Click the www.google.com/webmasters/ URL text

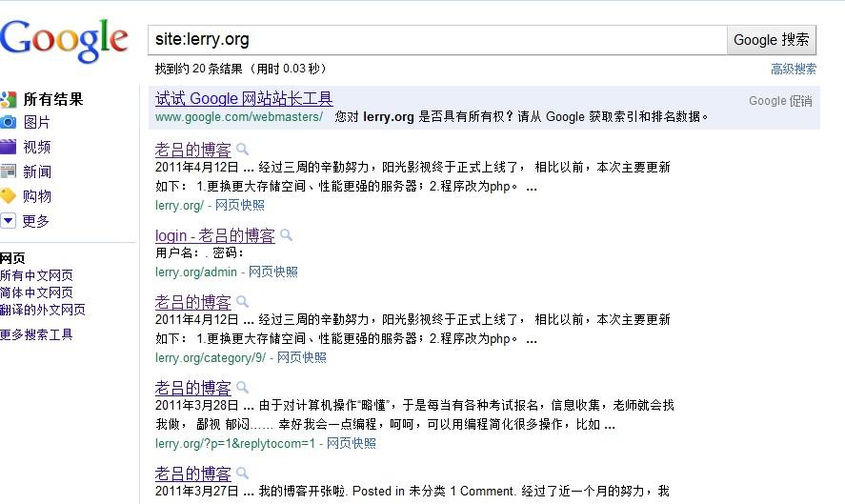239,117
